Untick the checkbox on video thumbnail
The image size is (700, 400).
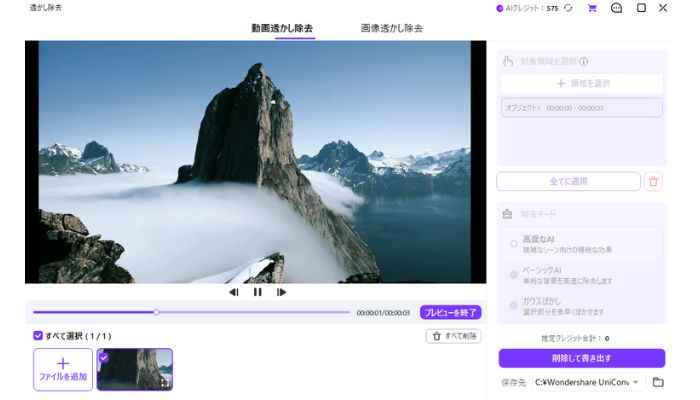click(104, 357)
